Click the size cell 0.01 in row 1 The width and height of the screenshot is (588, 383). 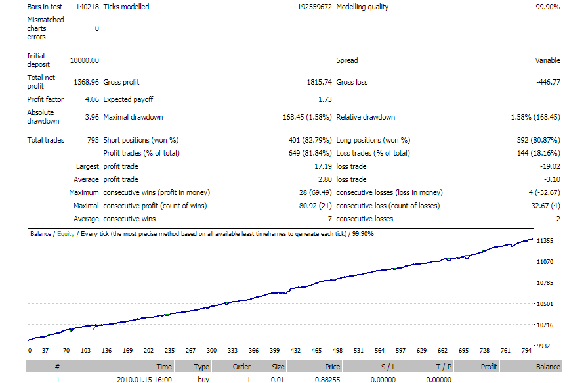click(x=278, y=380)
